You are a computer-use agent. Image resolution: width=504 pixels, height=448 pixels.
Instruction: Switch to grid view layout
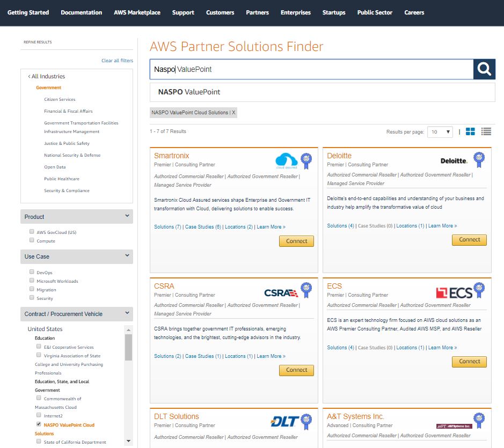click(470, 131)
